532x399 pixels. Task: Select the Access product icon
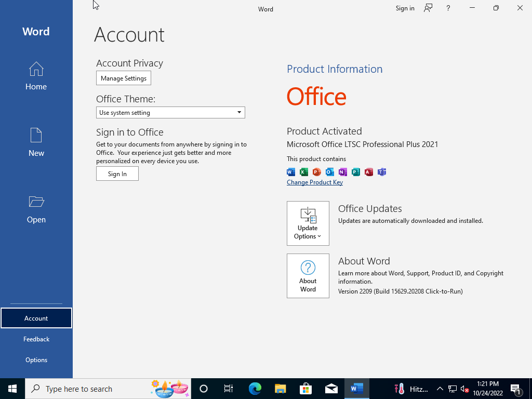(x=369, y=172)
